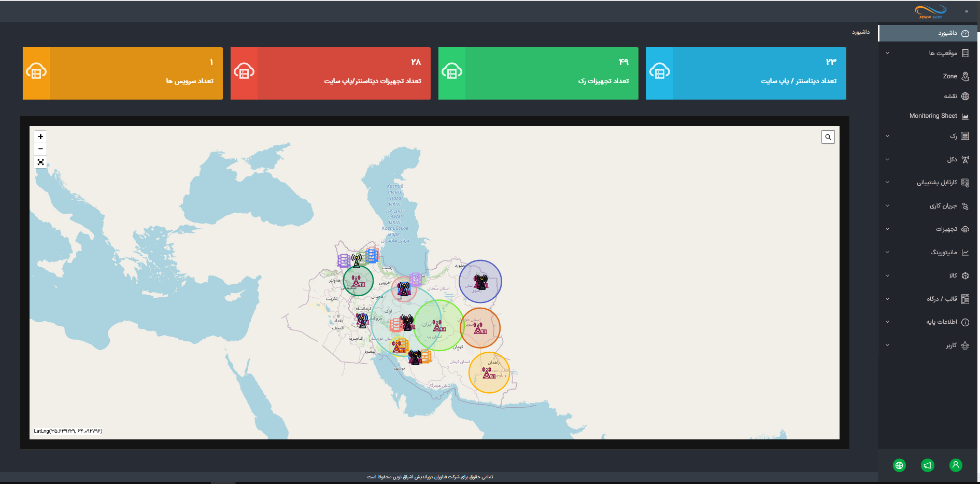Open the green user profile button
The width and height of the screenshot is (980, 484).
[955, 465]
